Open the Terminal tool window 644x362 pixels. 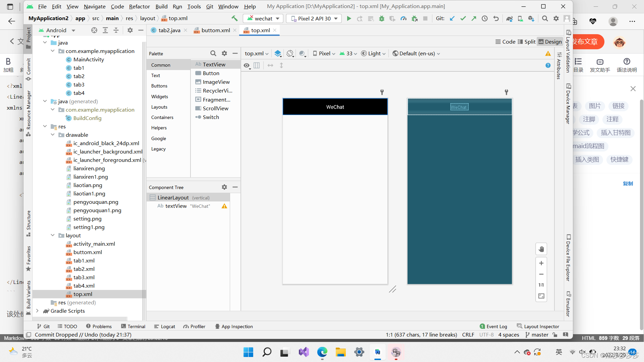(x=133, y=326)
